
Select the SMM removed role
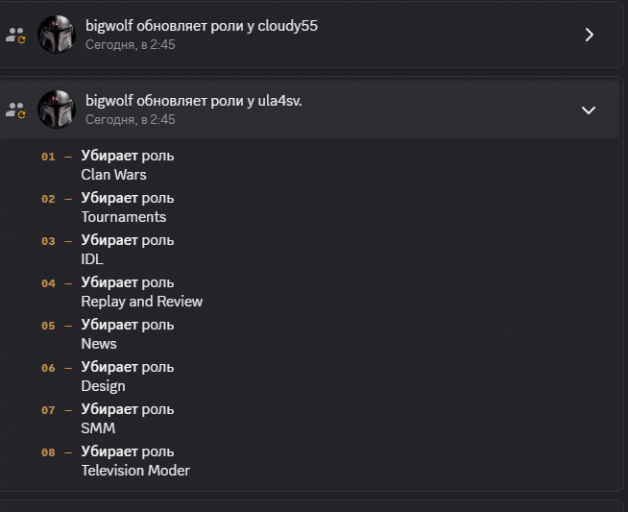pos(98,428)
